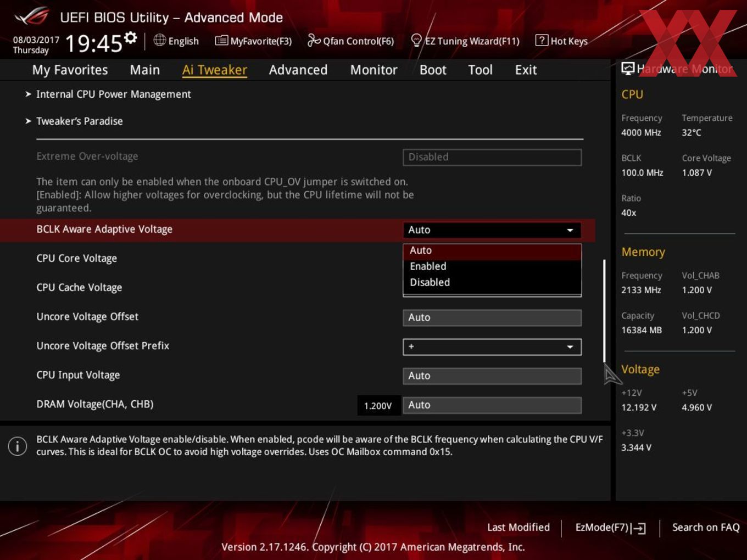
Task: Go to the Advanced tab
Action: pyautogui.click(x=298, y=70)
